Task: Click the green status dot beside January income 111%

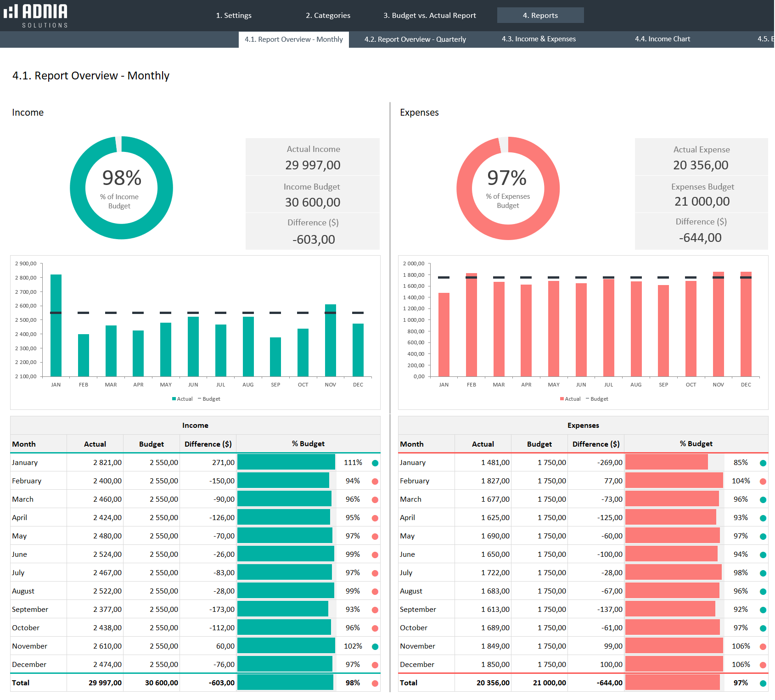Action: 375,463
